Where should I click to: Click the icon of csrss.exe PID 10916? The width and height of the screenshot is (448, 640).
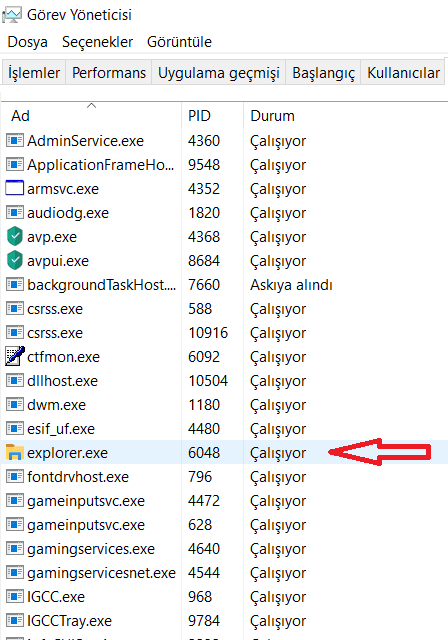click(15, 333)
